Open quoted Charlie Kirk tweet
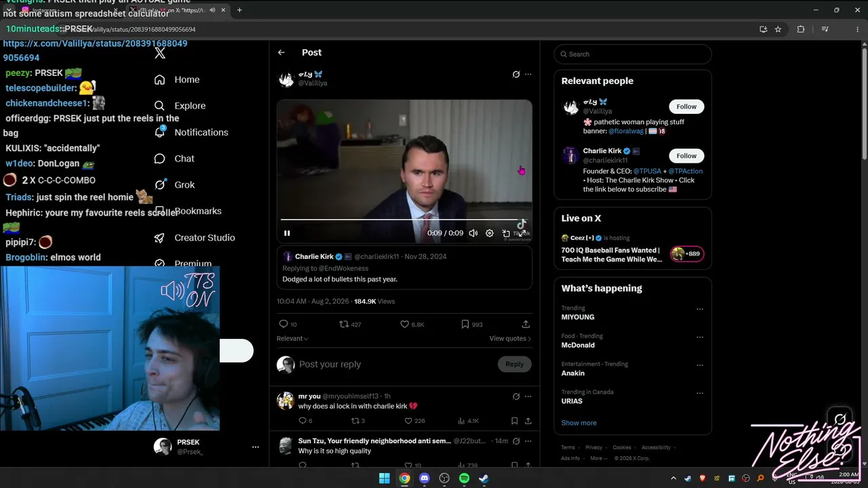Screen dimensions: 868x488 (x=404, y=268)
